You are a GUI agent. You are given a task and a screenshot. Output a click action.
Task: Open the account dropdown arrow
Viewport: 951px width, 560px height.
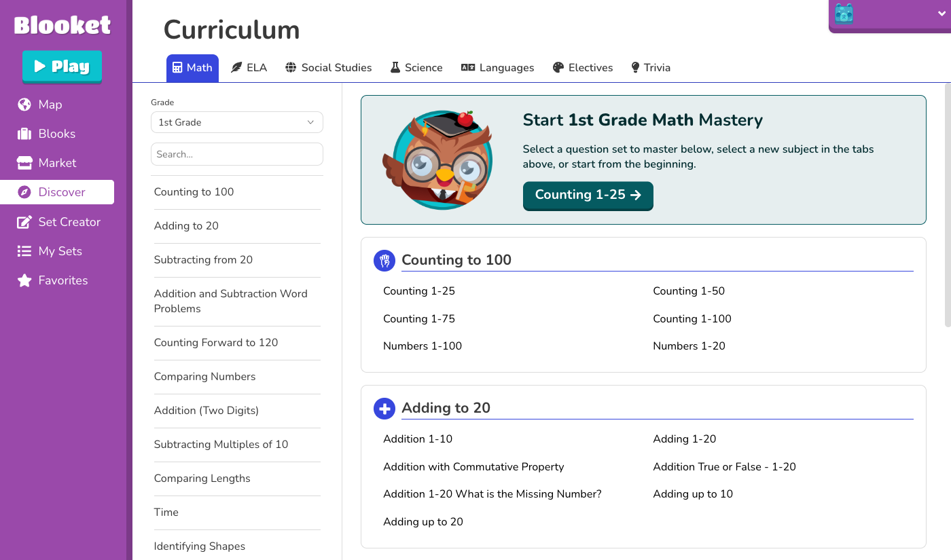[x=941, y=14]
